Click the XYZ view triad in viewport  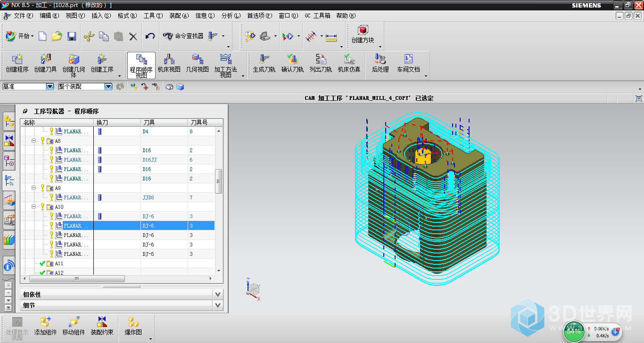click(254, 288)
